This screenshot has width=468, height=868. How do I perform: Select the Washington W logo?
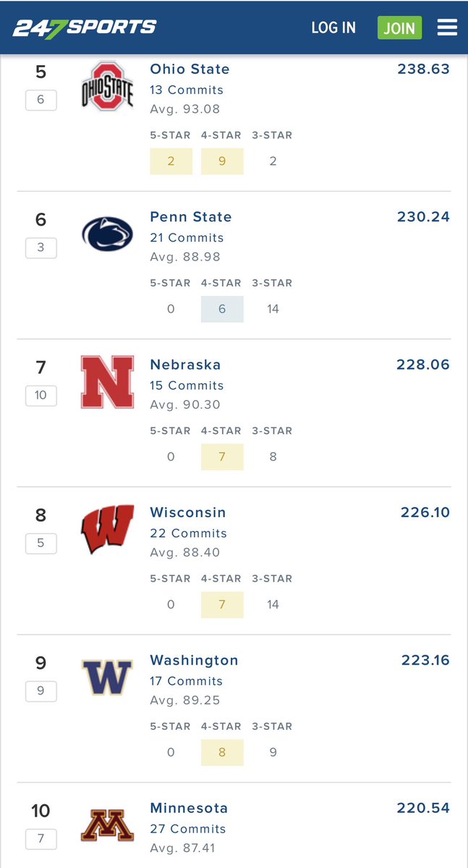(107, 678)
